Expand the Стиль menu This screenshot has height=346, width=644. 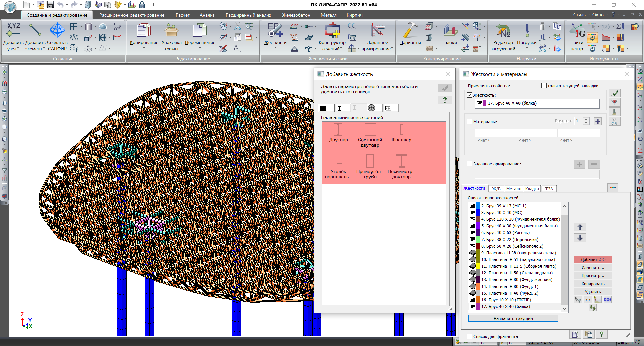click(x=579, y=15)
